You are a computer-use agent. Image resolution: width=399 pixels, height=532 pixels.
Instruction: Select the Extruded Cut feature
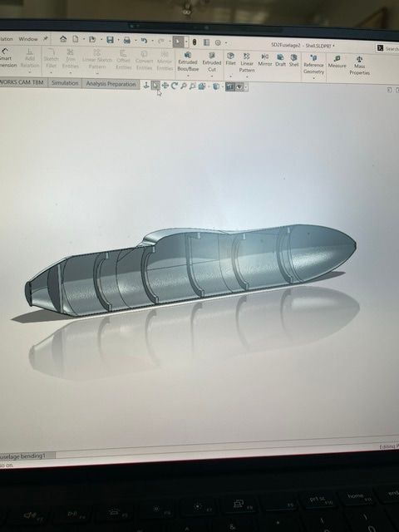click(212, 62)
